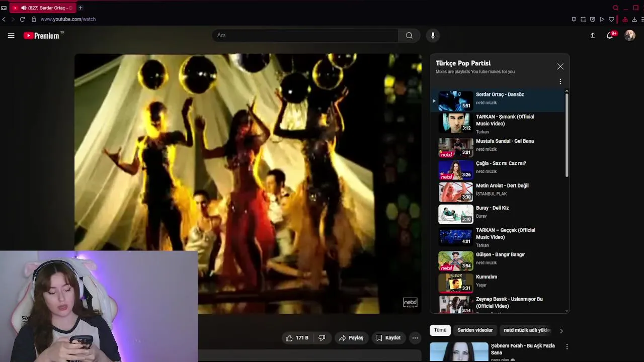Play Gülşen - Bangır Bangır thumbnail
The width and height of the screenshot is (644, 362).
[x=456, y=261]
